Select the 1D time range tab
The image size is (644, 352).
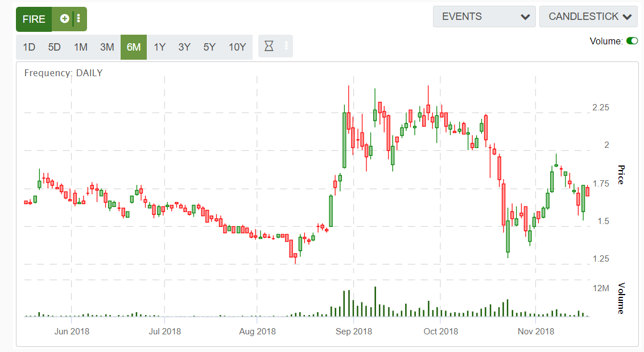point(29,47)
